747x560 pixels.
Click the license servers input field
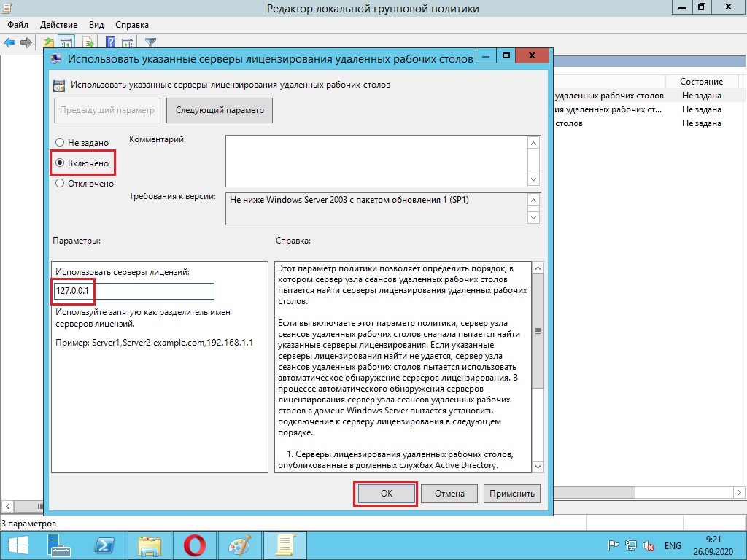[x=134, y=291]
